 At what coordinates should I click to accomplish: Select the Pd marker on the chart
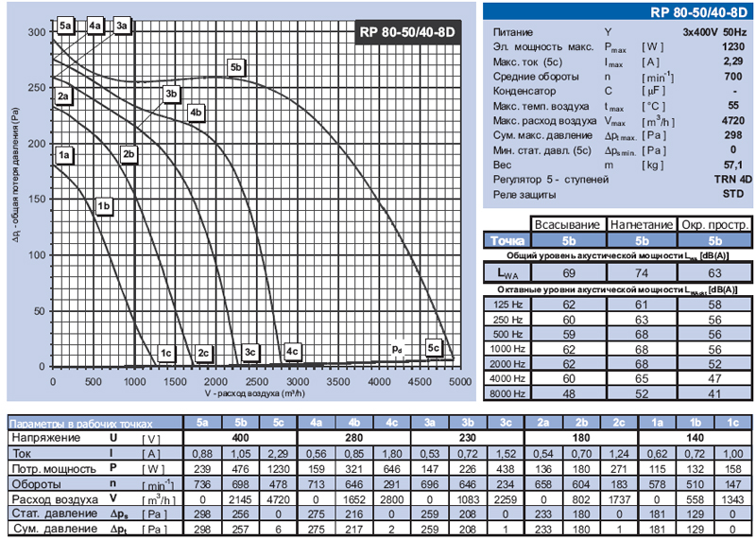398,348
